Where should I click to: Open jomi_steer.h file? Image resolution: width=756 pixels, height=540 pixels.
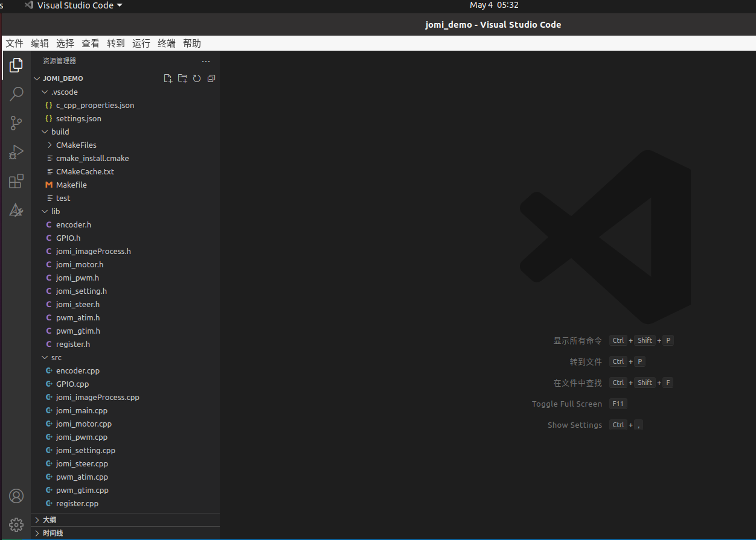[125, 304]
